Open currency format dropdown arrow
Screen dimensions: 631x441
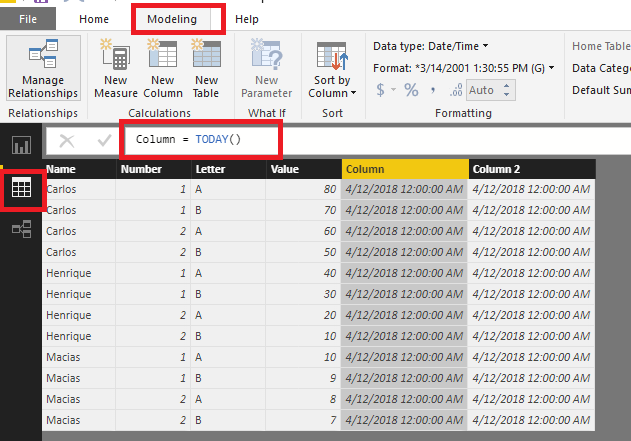(394, 90)
